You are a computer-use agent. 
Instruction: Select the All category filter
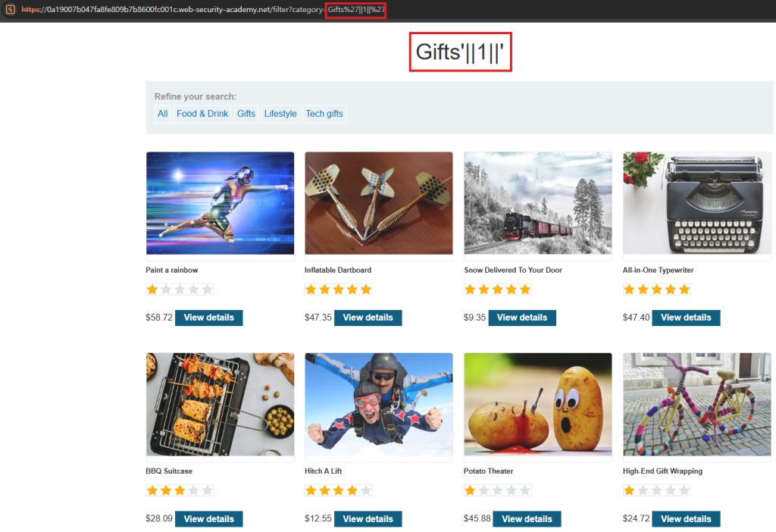pos(162,114)
